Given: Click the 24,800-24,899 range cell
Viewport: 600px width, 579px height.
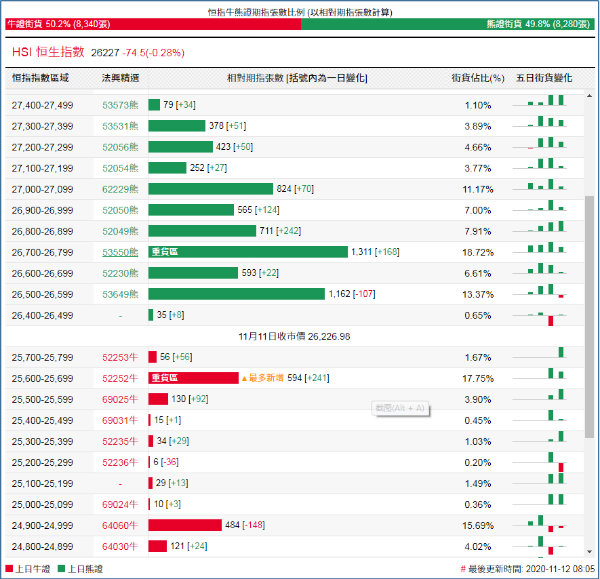Looking at the screenshot, I should tap(42, 547).
